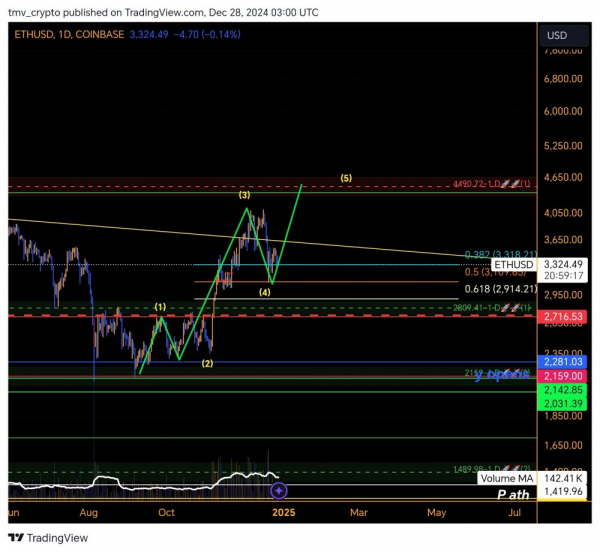
Task: Click the wave (3) label at the peak
Action: coord(244,196)
